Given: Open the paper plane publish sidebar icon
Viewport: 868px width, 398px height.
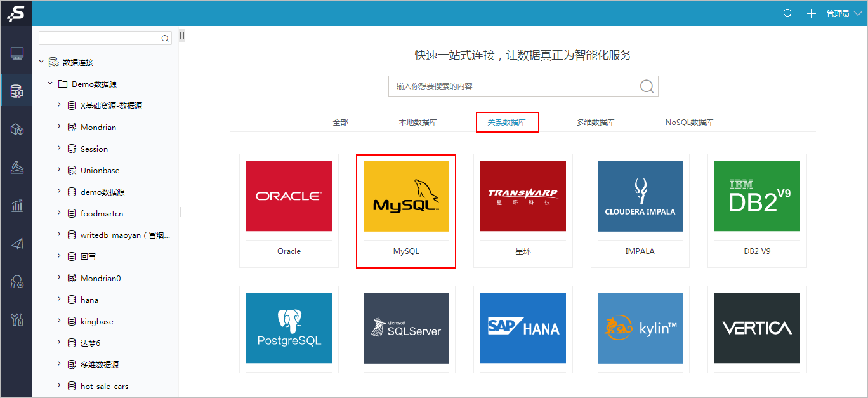Looking at the screenshot, I should (x=17, y=244).
